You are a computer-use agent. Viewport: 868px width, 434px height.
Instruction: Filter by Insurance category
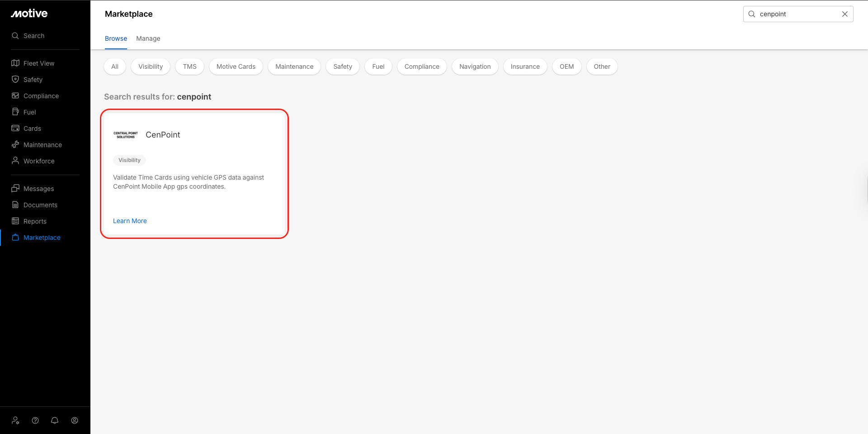point(525,67)
